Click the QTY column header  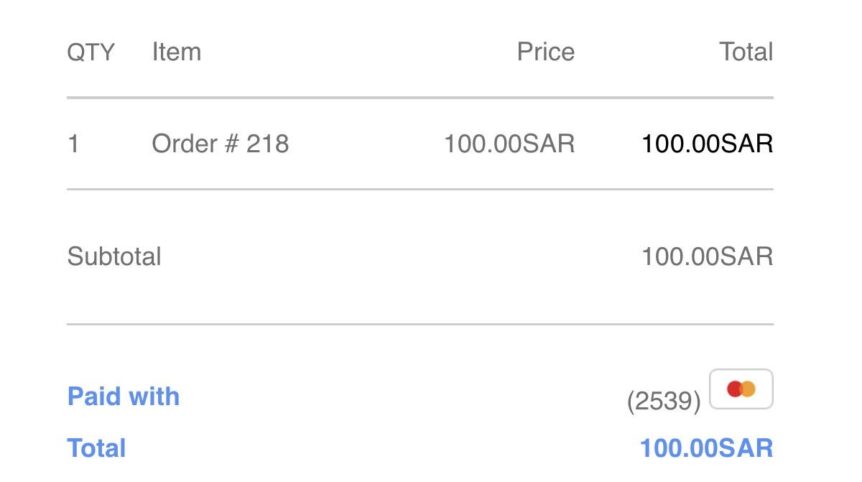[91, 52]
